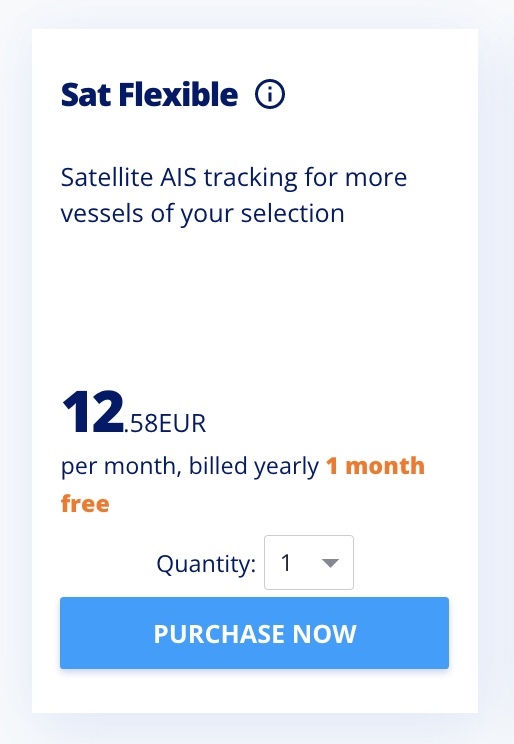Image resolution: width=514 pixels, height=744 pixels.
Task: Click the .58EUR price suffix
Action: (x=165, y=423)
